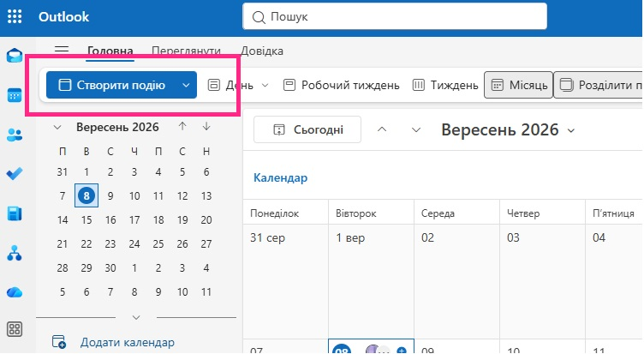
Task: Click Вересень 2026 mini calendar title
Action: pos(117,127)
